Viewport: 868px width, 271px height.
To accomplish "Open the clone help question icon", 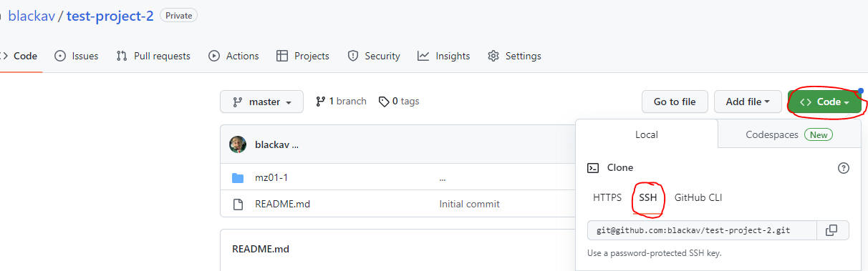I will point(844,168).
